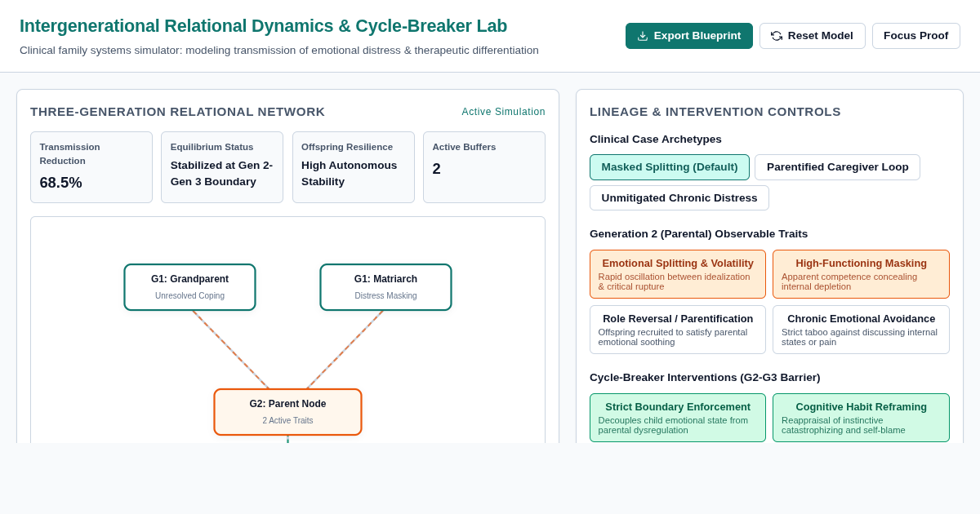This screenshot has height=514, width=980.
Task: Toggle Strict Boundary Enforcement intervention
Action: click(678, 418)
